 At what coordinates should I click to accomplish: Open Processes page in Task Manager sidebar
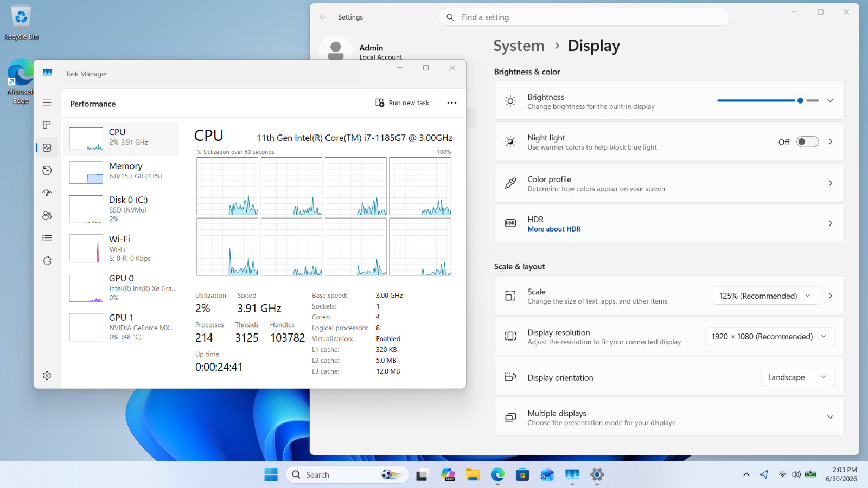click(x=47, y=125)
